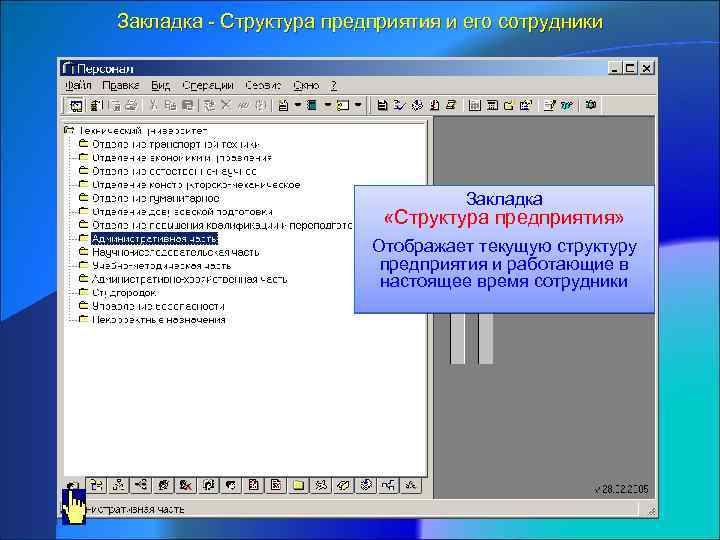
Task: Select Отделение конструкторско-механическое folder
Action: coord(196,185)
